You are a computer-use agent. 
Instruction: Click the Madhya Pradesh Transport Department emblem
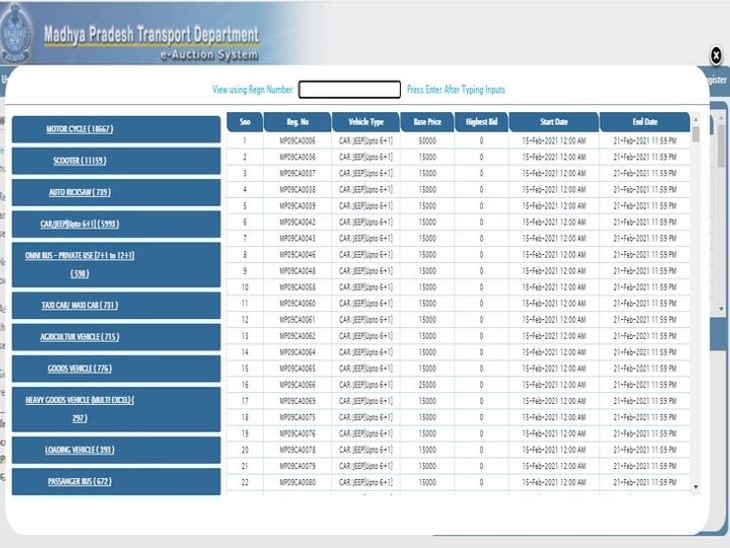15,34
